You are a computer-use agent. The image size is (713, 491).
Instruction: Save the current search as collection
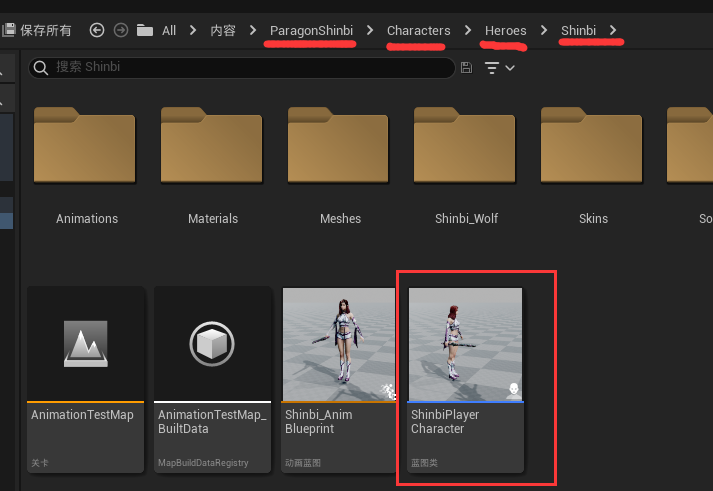tap(467, 68)
